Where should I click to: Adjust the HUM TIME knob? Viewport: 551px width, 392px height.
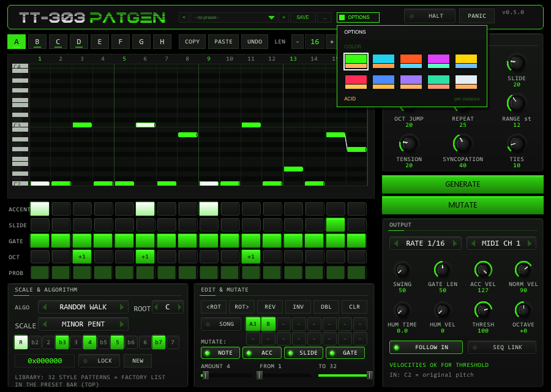[x=402, y=311]
